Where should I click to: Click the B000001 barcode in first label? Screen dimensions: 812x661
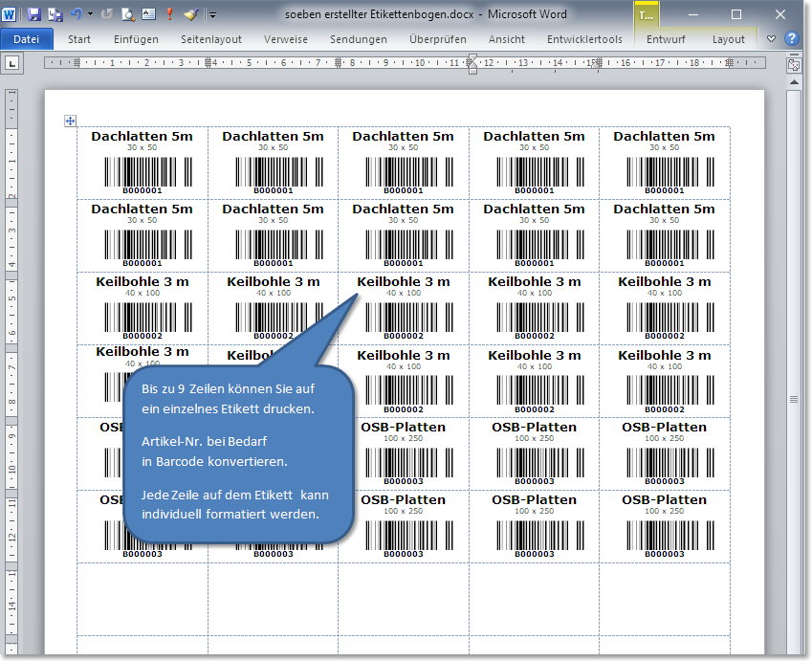148,172
